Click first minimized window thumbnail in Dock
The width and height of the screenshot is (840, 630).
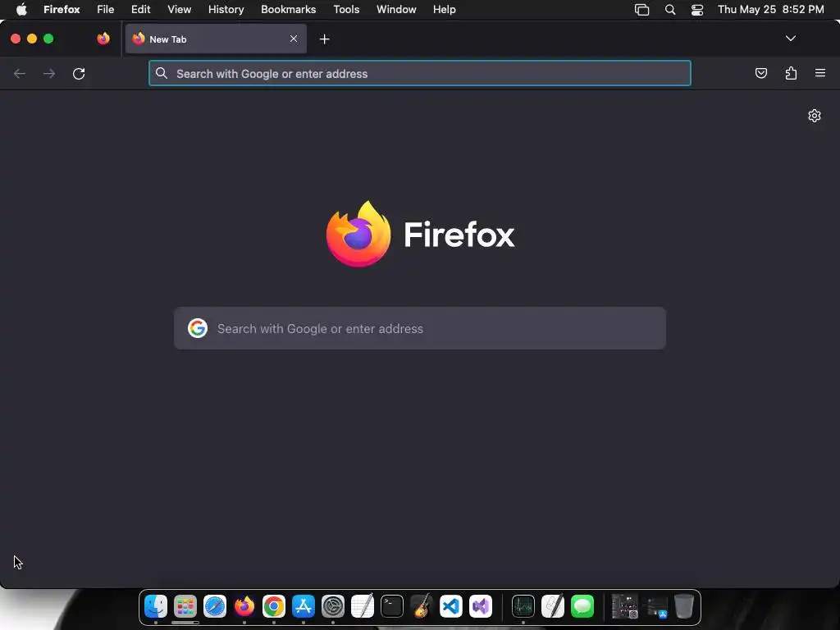[624, 606]
